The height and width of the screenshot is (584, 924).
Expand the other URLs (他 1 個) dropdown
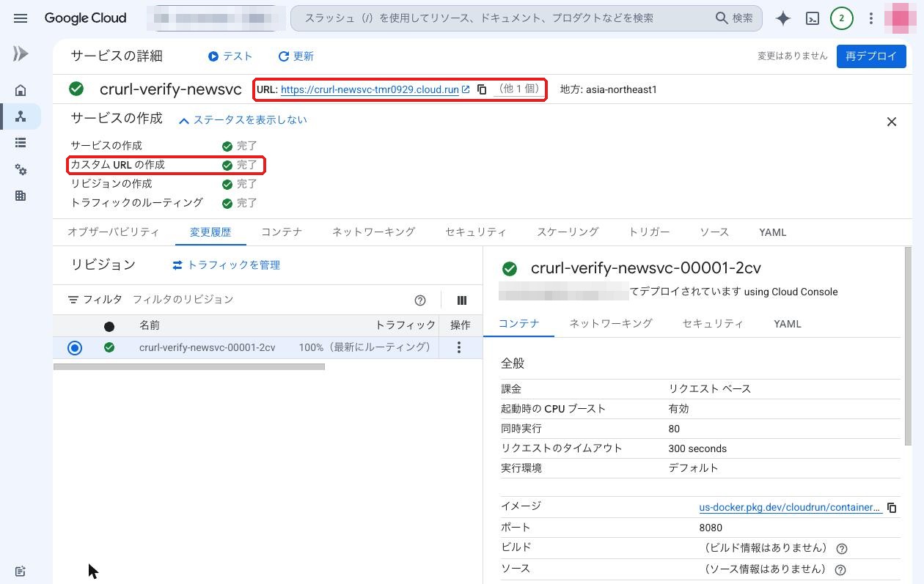coord(520,89)
